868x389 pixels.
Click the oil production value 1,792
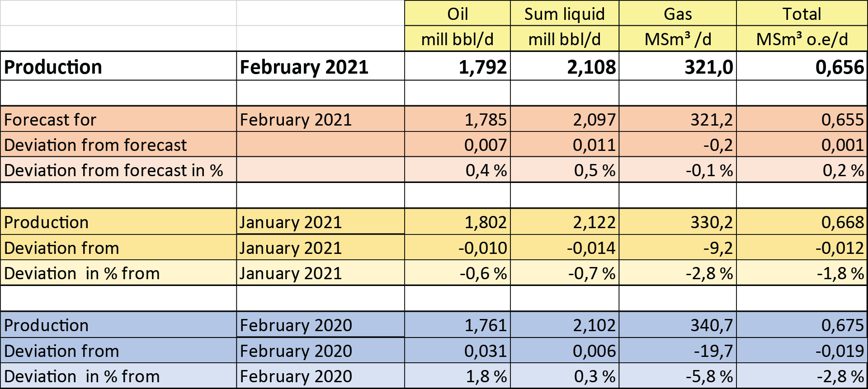pyautogui.click(x=458, y=66)
